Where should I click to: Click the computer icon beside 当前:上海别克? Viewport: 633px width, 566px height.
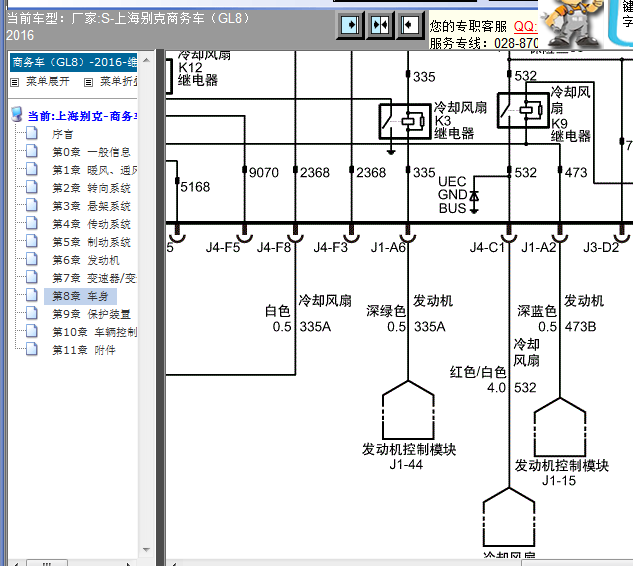[17, 115]
